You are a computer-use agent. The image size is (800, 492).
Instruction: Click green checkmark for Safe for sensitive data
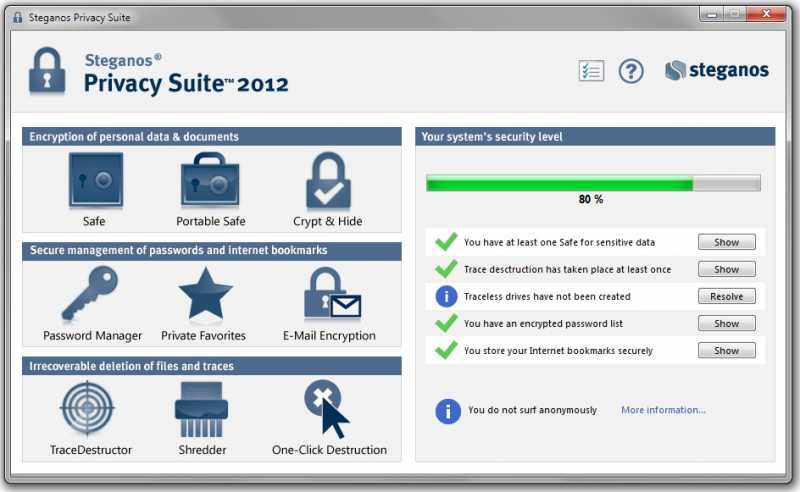446,241
